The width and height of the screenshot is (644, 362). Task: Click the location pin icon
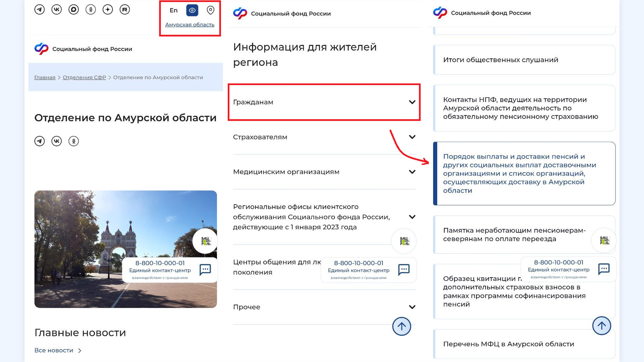(210, 10)
